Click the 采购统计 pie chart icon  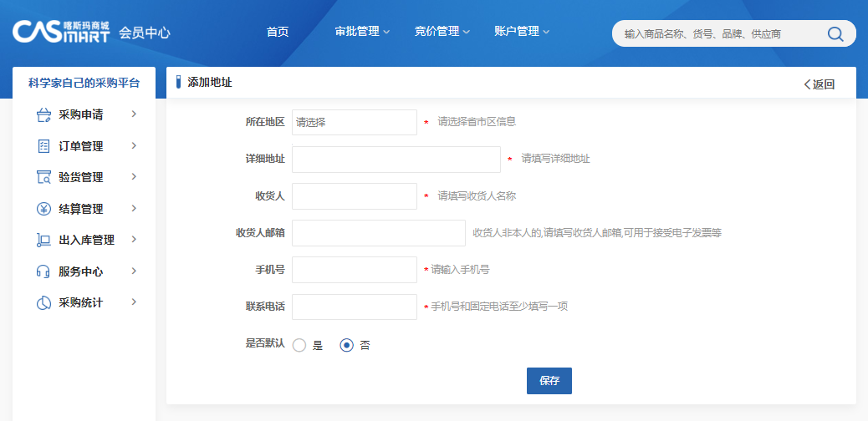[44, 302]
